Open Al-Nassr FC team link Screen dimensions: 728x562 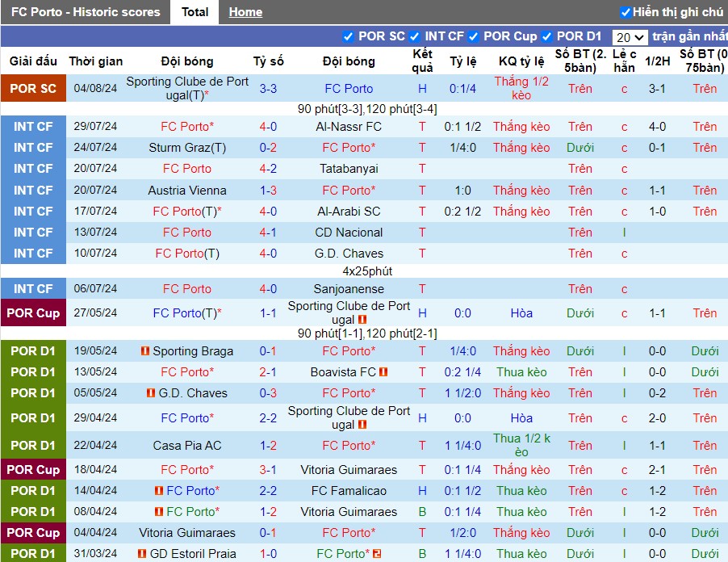click(x=349, y=126)
